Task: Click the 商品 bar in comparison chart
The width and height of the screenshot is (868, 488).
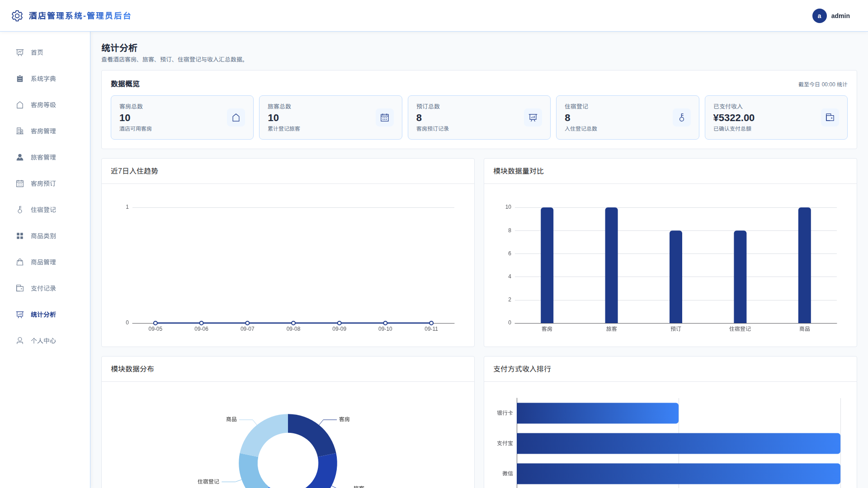Action: click(805, 265)
